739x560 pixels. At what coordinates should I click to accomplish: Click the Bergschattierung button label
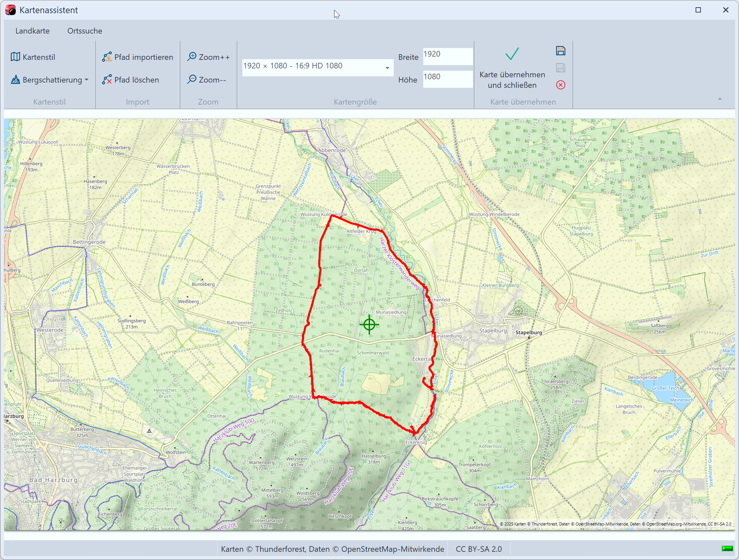tap(52, 80)
